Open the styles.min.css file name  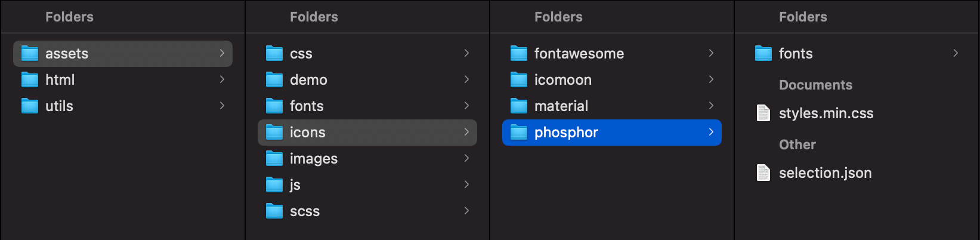tap(826, 113)
